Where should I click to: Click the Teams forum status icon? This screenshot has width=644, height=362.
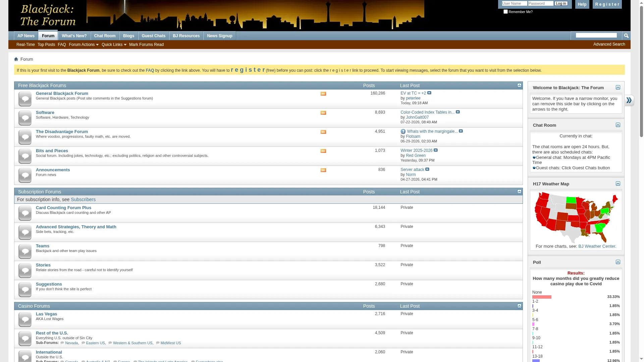point(25,251)
